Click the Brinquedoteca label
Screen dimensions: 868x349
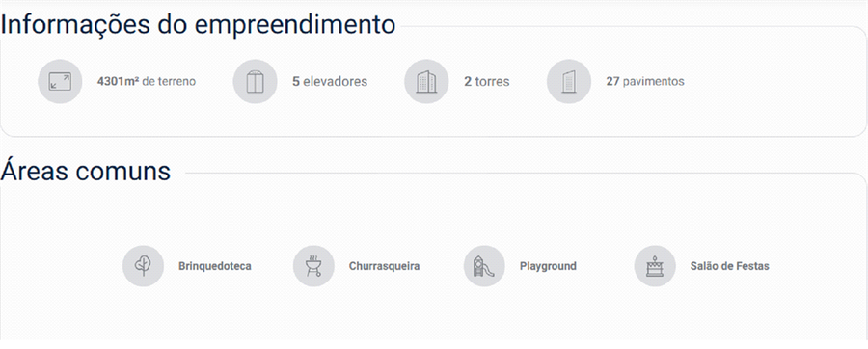click(215, 267)
